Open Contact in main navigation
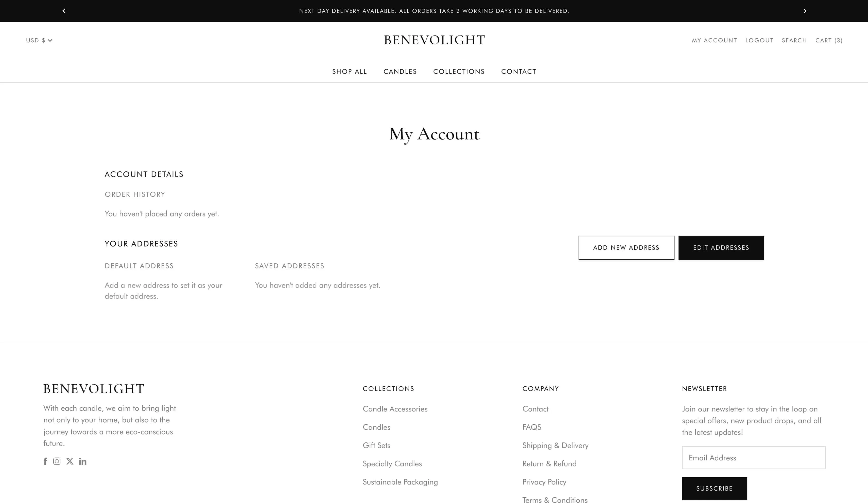This screenshot has height=503, width=868. pos(519,71)
